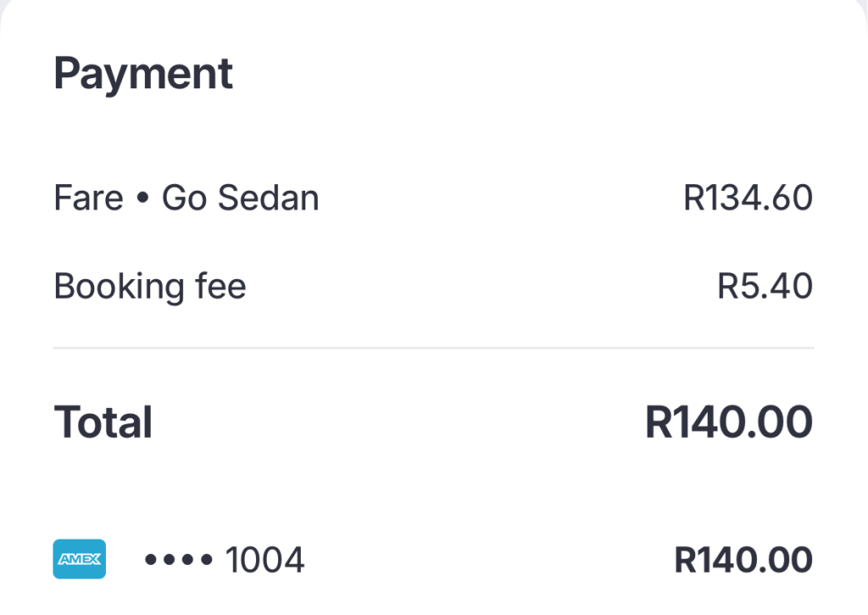This screenshot has height=615, width=868.
Task: Click the AMEX card icon
Action: pos(79,558)
